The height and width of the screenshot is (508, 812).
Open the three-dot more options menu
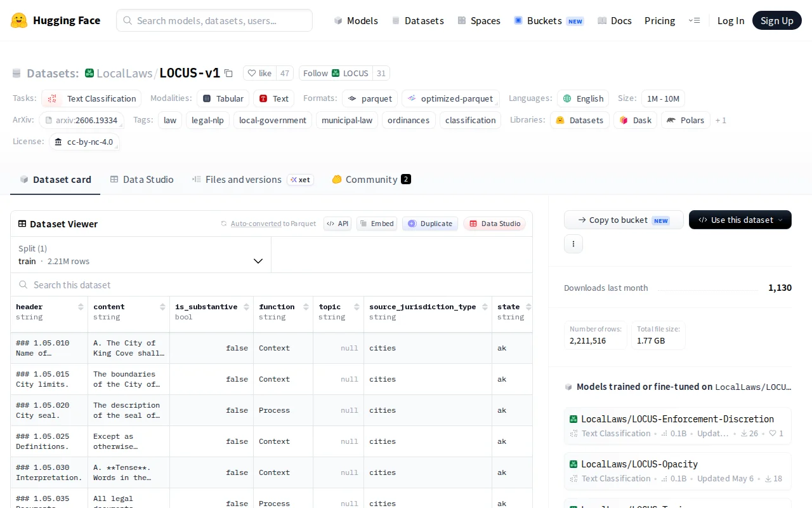[x=573, y=244]
